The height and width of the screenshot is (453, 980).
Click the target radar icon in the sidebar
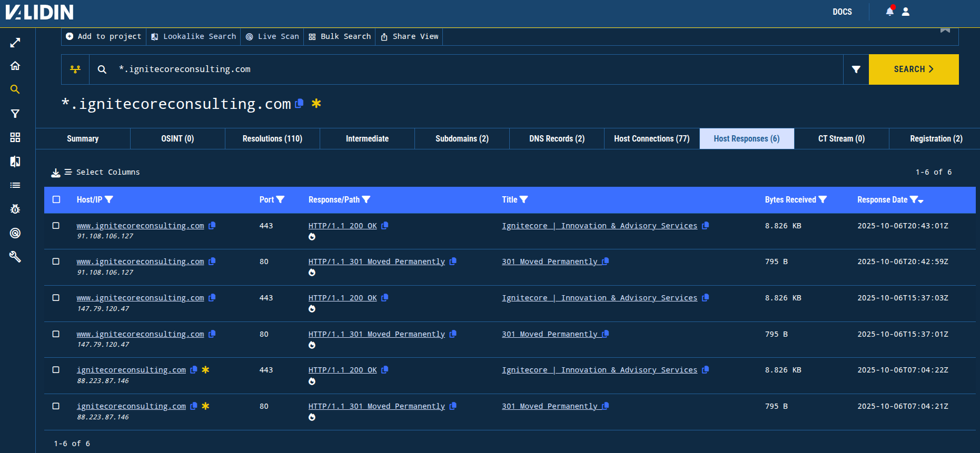(15, 233)
